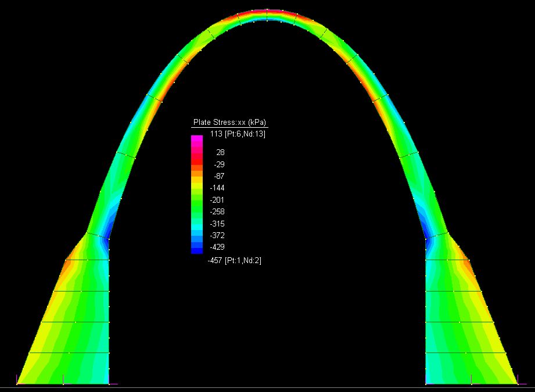The image size is (535, 392).
Task: Select the yellow swatch in the color legend
Action: 197,184
